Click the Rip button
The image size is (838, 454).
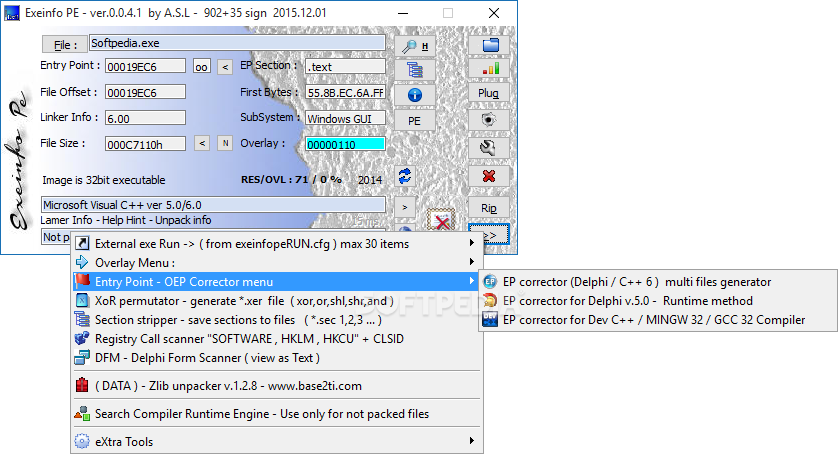[x=489, y=208]
